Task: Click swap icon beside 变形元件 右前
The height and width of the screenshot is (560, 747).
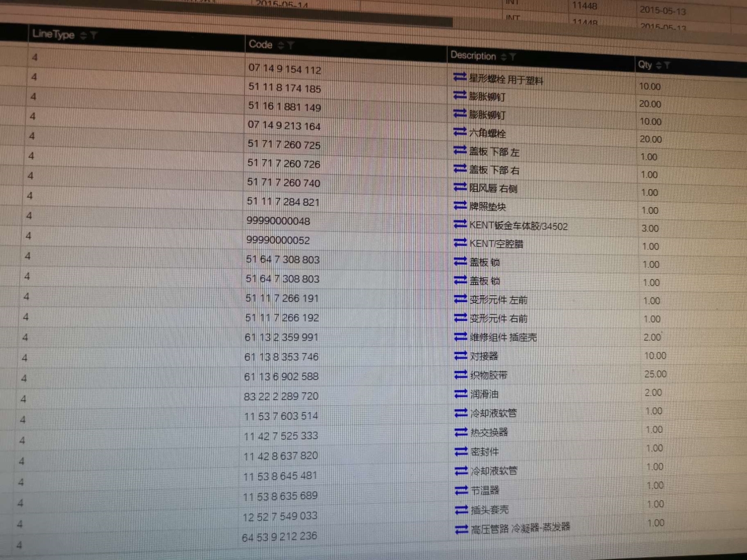Action: [460, 317]
